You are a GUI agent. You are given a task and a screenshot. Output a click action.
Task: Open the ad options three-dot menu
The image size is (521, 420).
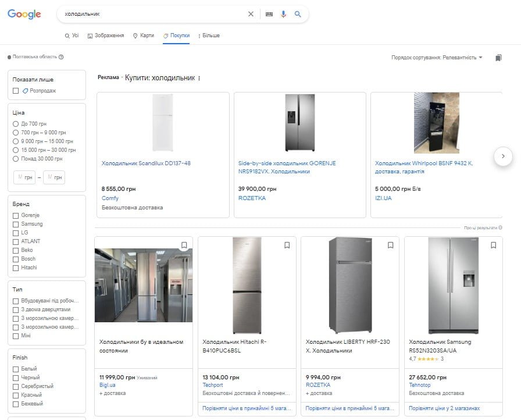(199, 78)
